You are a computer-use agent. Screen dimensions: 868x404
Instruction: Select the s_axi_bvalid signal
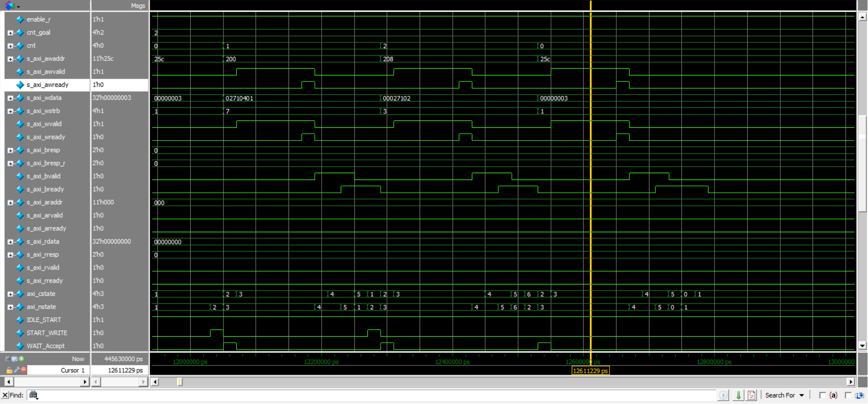pos(43,176)
